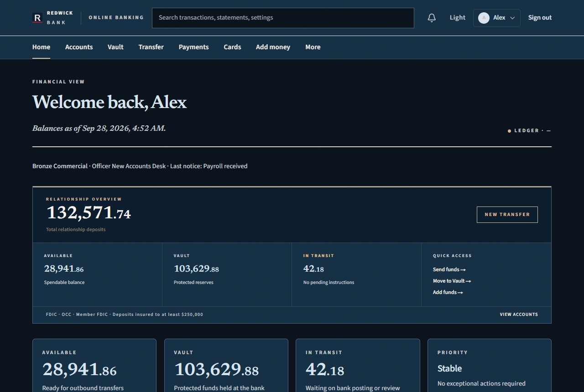This screenshot has width=584, height=392.
Task: Open the notifications bell
Action: [432, 18]
